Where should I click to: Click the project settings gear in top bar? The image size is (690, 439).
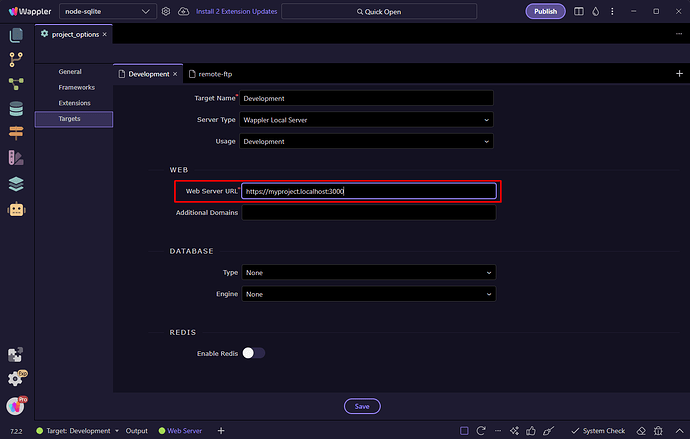tap(165, 12)
